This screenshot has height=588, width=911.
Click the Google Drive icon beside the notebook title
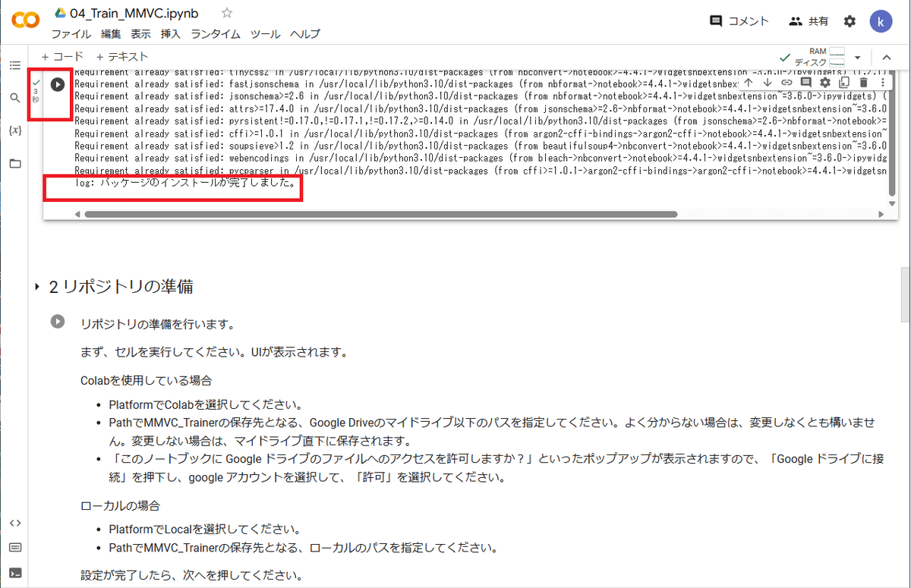(60, 14)
